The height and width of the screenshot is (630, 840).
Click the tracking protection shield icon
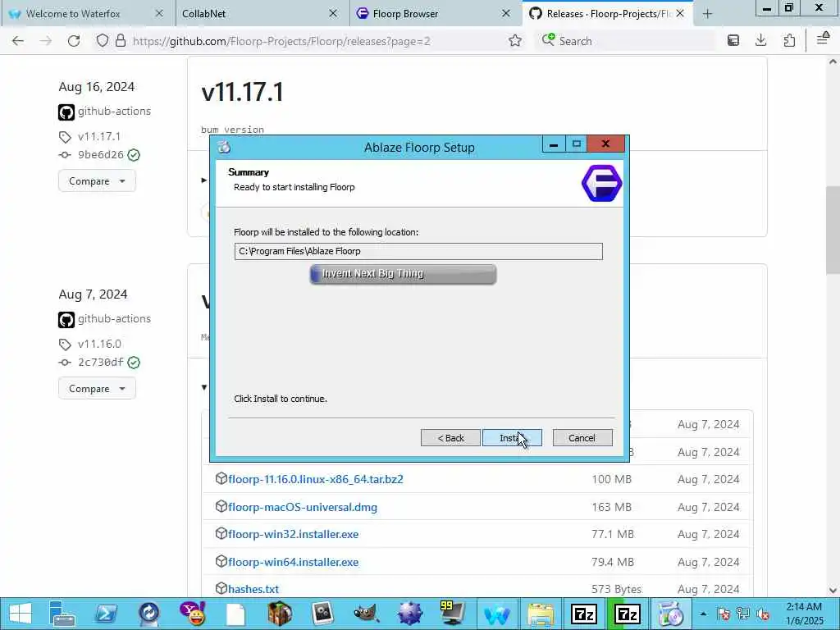(x=103, y=41)
